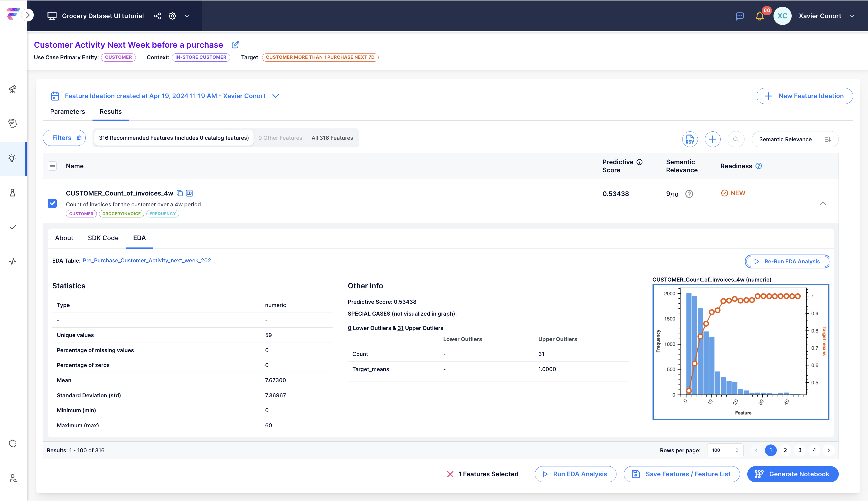Edit the use case name pencil icon
This screenshot has height=501, width=868.
(x=235, y=45)
